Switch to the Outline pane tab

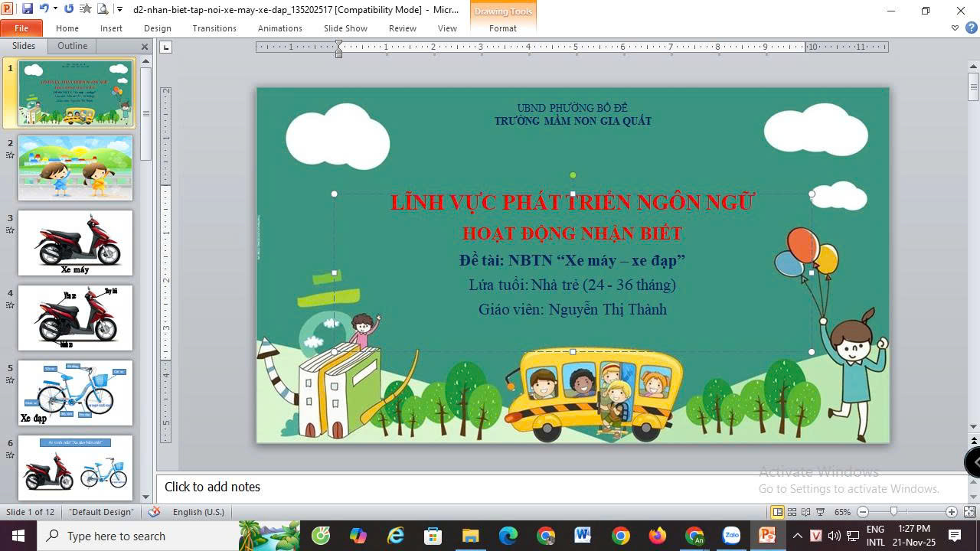tap(73, 46)
